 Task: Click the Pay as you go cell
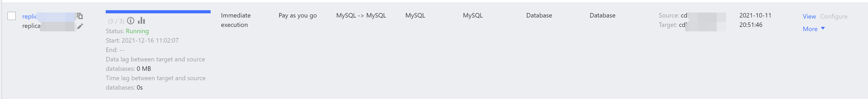point(297,15)
